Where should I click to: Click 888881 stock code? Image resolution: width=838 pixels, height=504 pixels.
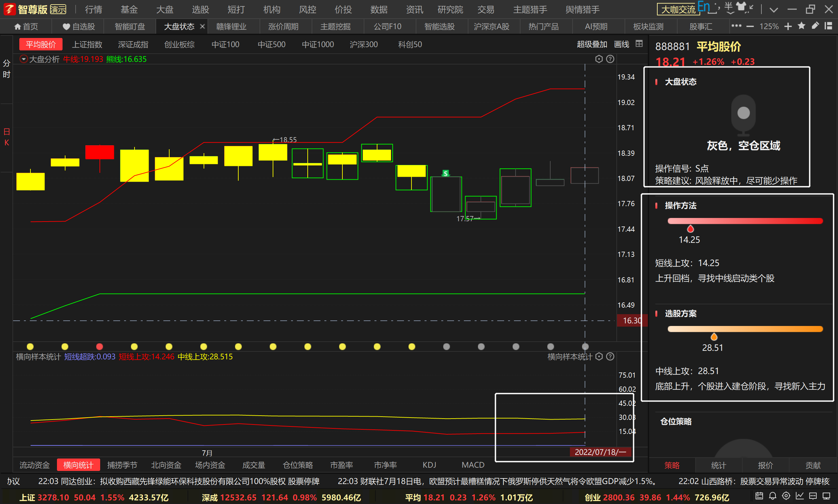coord(672,46)
